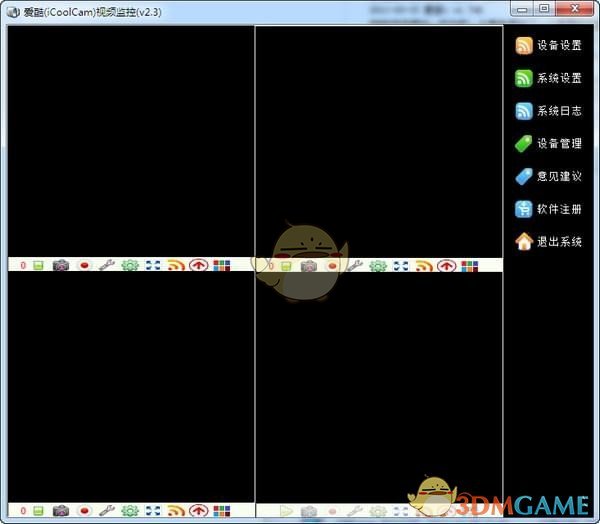Click faded wrench icon in bottom-right pane toolbar

pos(355,511)
